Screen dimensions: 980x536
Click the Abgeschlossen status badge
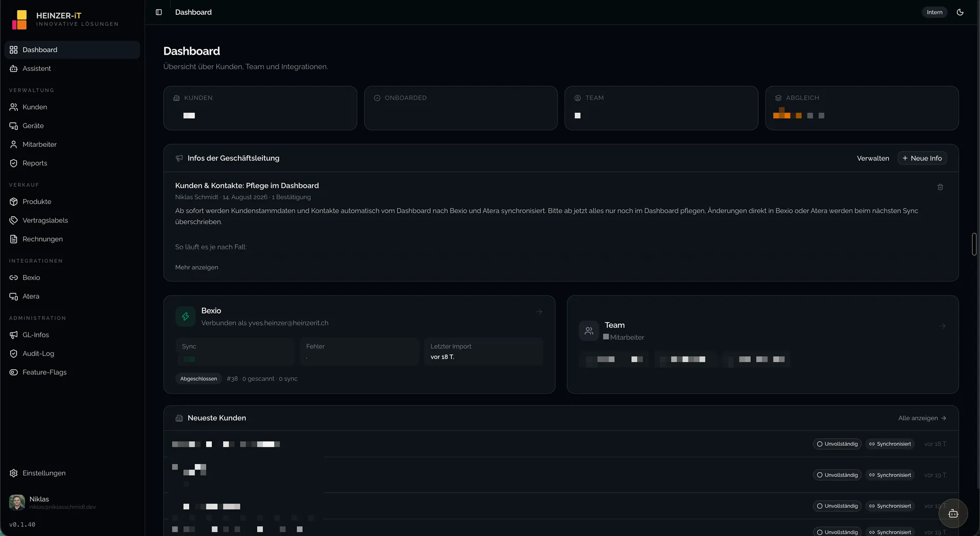tap(199, 379)
